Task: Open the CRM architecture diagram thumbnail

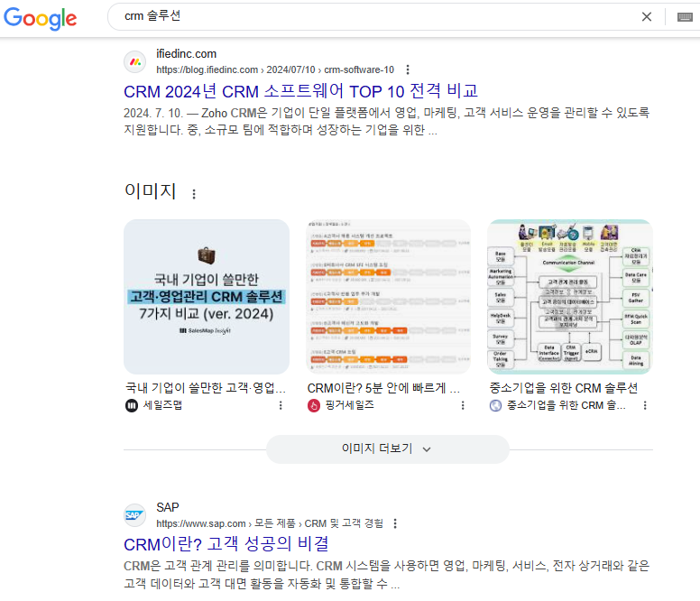Action: coord(570,297)
